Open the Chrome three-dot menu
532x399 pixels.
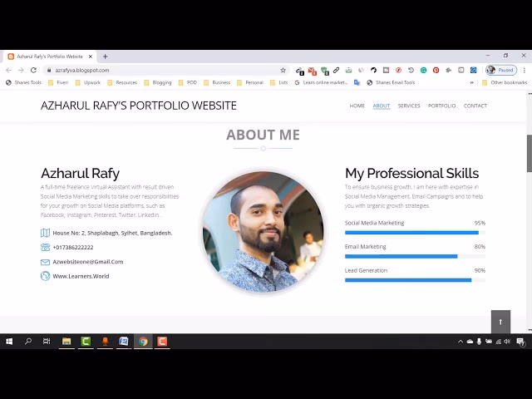[x=525, y=70]
